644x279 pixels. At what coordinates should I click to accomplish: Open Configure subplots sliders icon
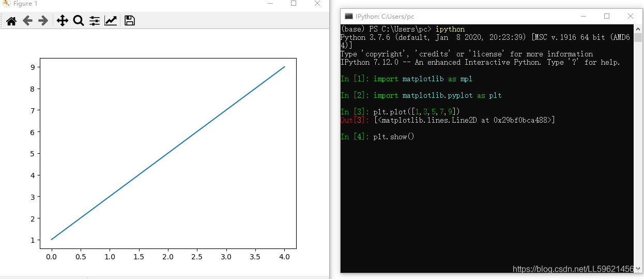click(x=95, y=21)
